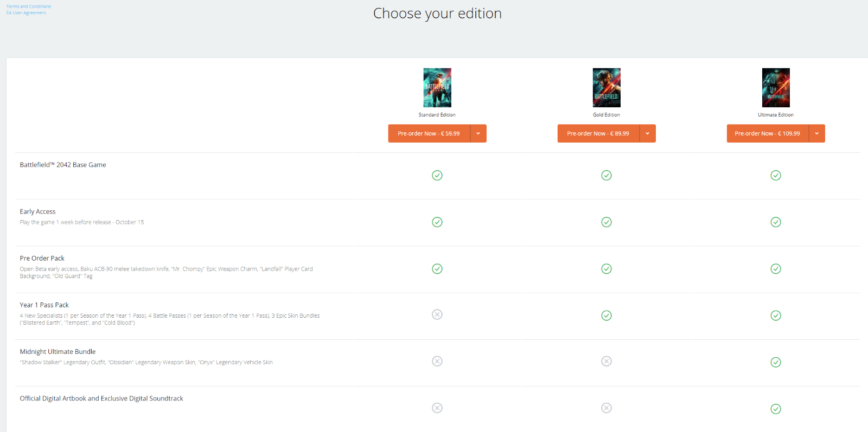Viewport: 868px width, 432px height.
Task: Click Gold Edition Midnight Ultimate Bundle X icon
Action: click(x=607, y=361)
